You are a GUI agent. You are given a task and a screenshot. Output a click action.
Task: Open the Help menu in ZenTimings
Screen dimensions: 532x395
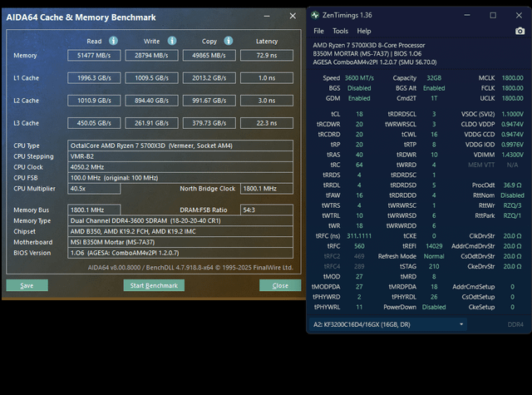[364, 31]
